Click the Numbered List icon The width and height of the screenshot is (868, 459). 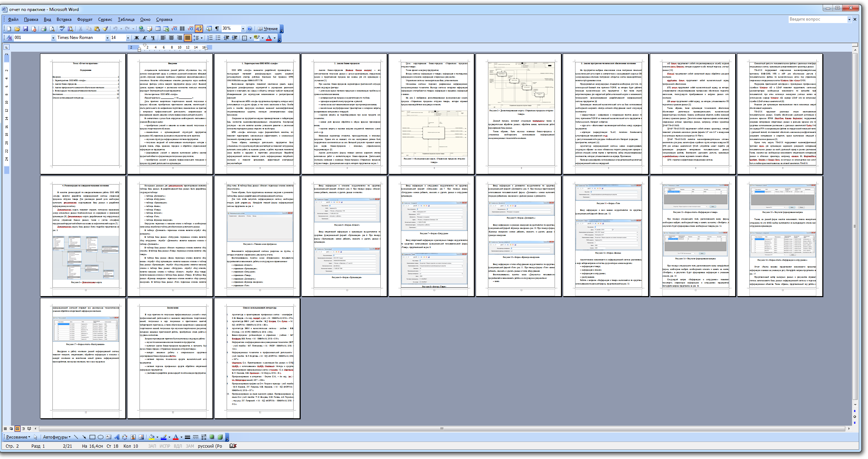(210, 38)
